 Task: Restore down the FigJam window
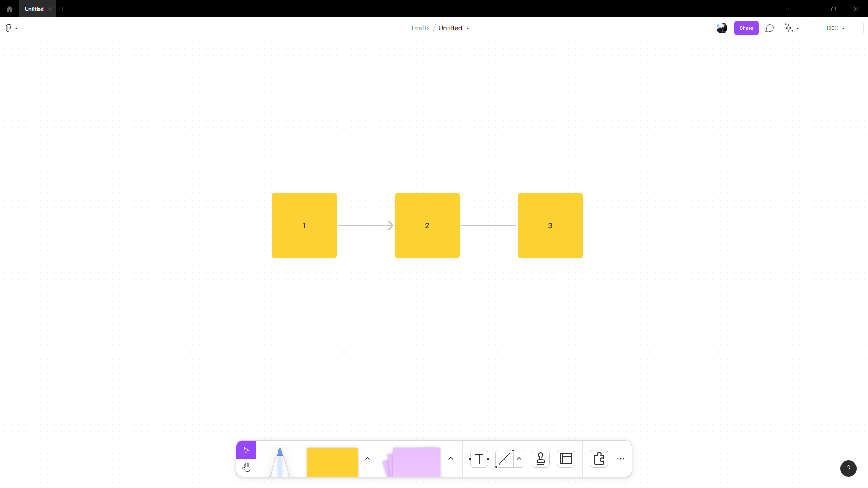834,9
